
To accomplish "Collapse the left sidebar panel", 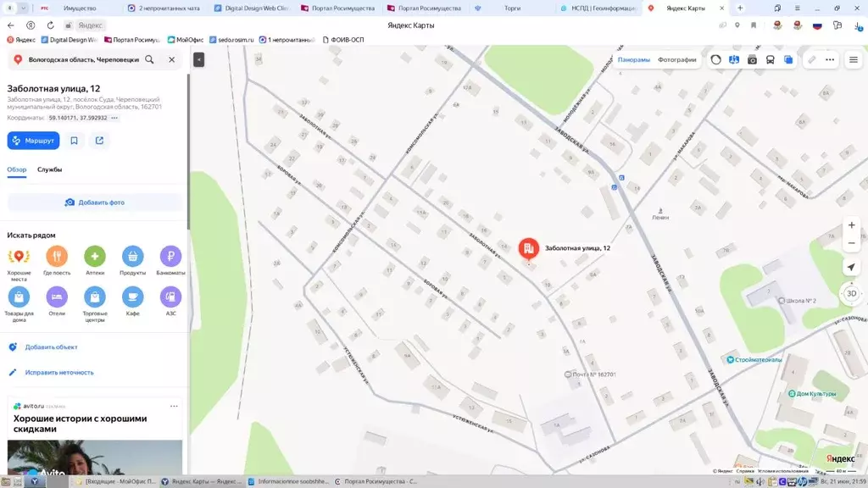I will click(x=198, y=59).
